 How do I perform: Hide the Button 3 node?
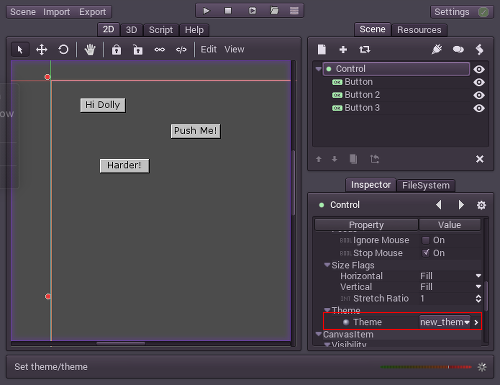pyautogui.click(x=479, y=108)
